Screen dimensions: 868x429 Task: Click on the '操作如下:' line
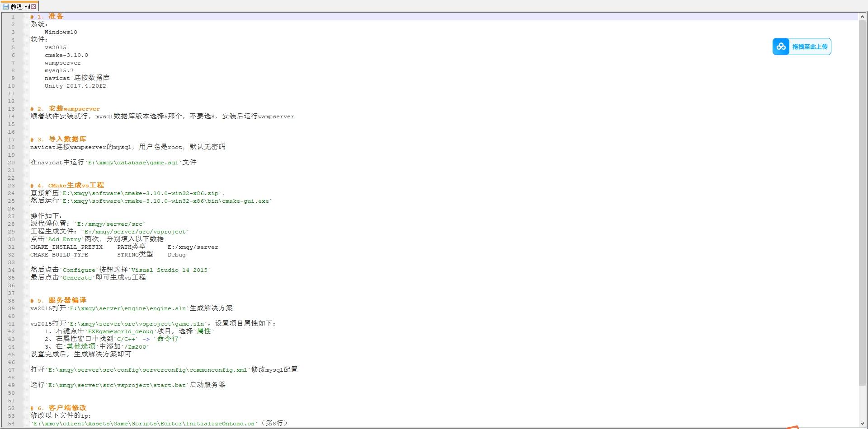tap(46, 216)
